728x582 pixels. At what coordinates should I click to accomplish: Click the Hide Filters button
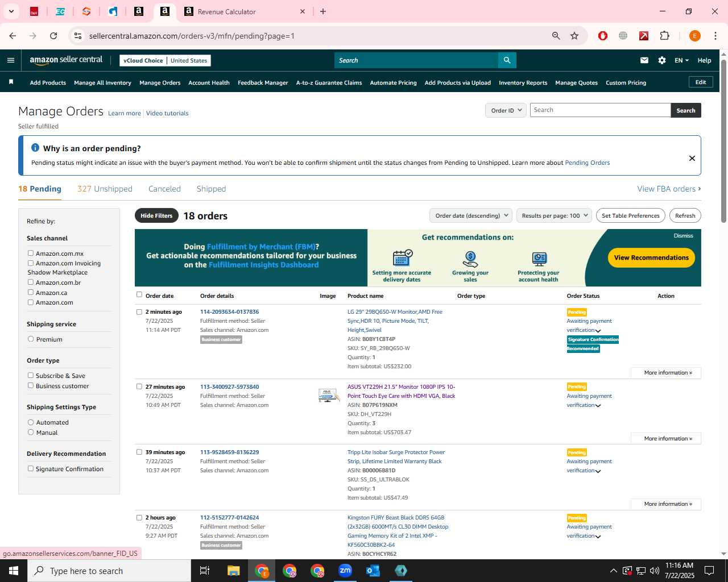[x=156, y=215]
